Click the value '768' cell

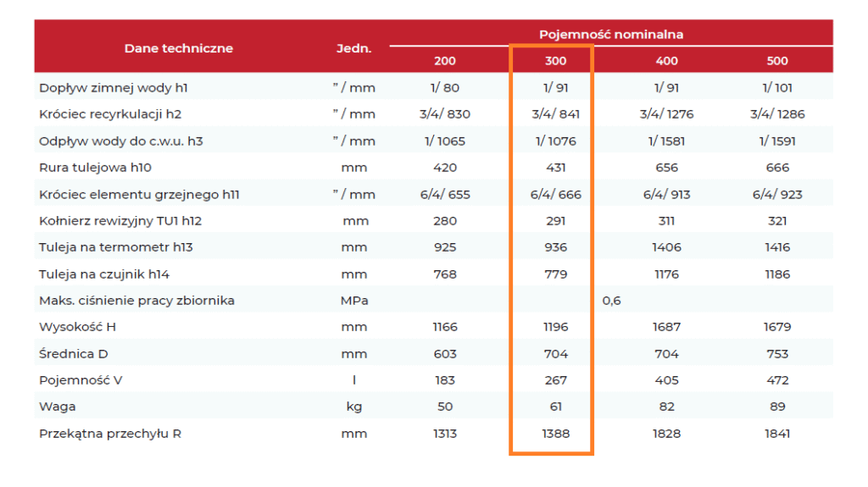click(445, 274)
